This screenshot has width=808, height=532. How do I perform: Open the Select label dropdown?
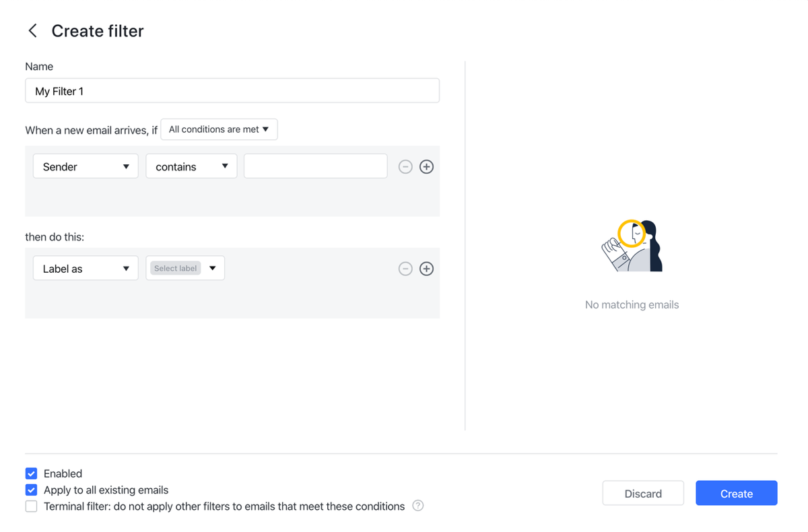click(x=213, y=268)
